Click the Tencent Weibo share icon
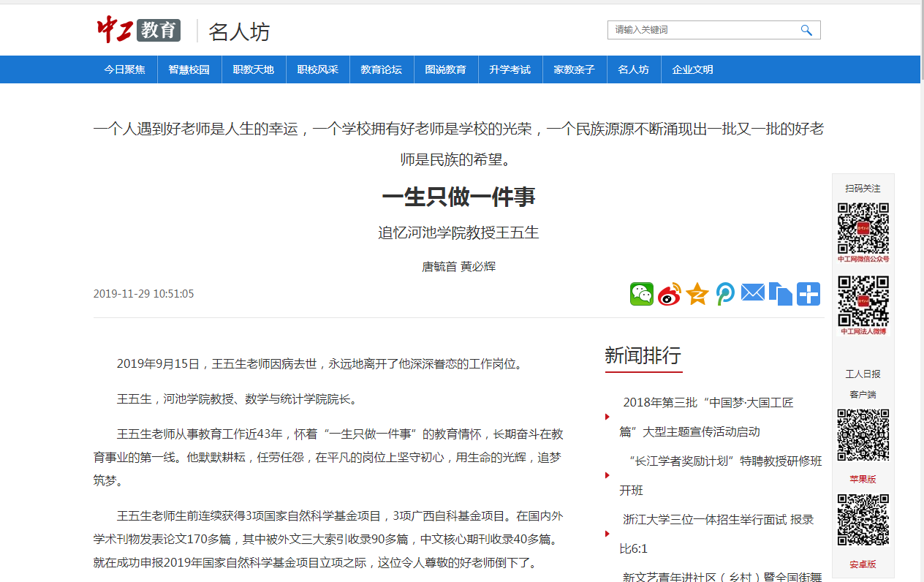924x582 pixels. point(725,294)
